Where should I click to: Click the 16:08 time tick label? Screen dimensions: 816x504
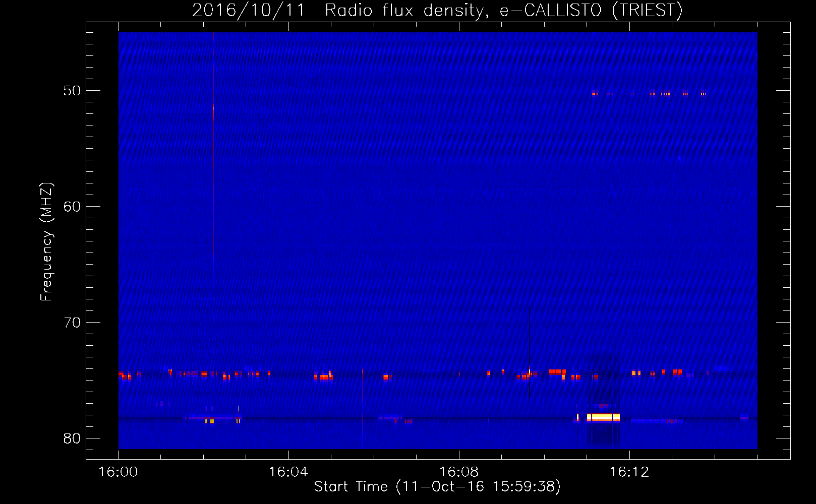point(459,472)
